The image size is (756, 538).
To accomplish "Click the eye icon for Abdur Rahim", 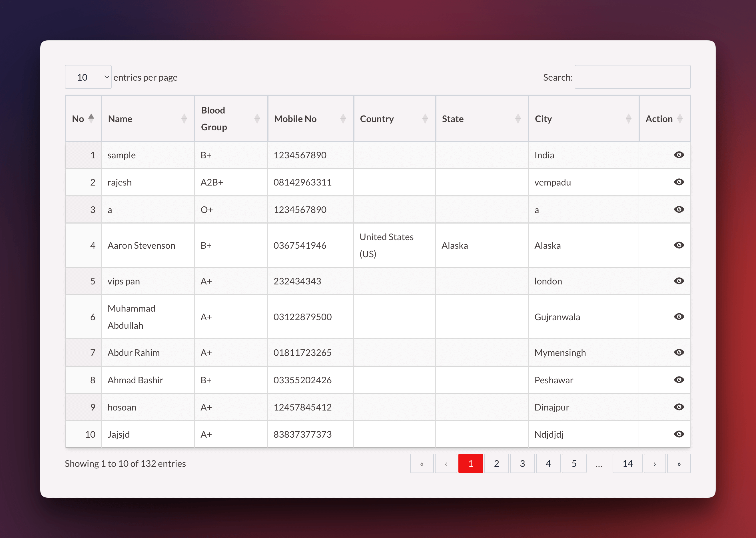I will tap(679, 352).
